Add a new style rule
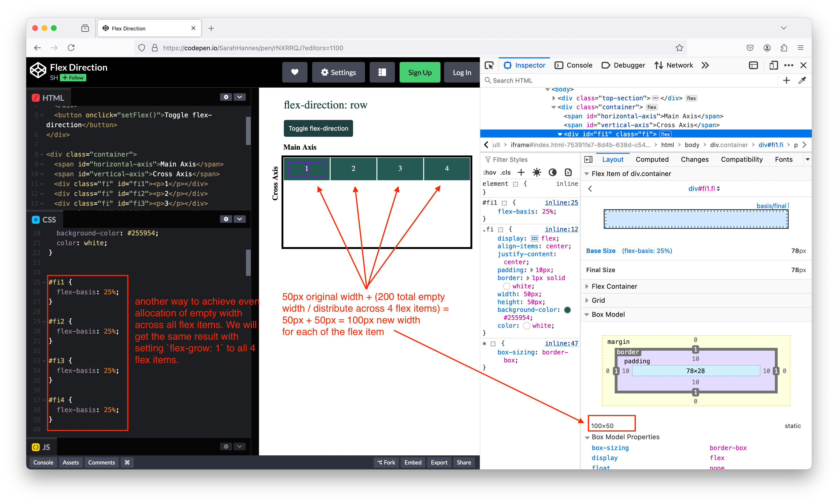Viewport: 838px width, 504px height. pyautogui.click(x=521, y=172)
